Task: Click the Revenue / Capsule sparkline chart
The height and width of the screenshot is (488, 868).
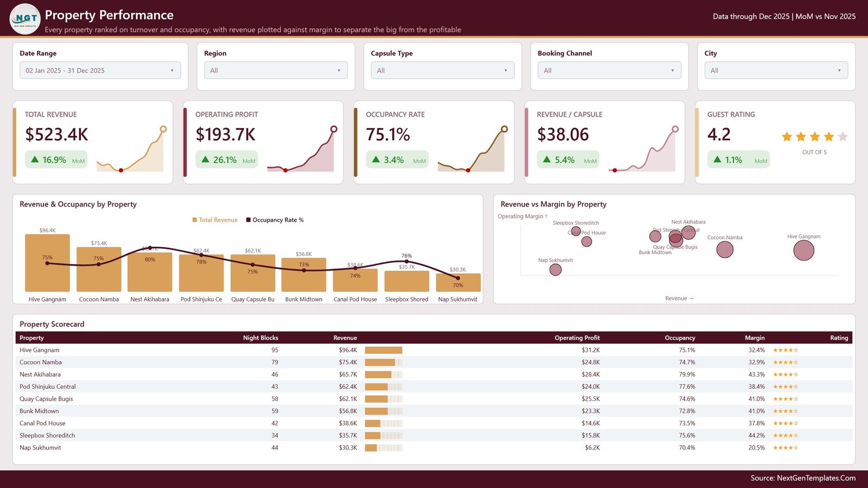Action: pyautogui.click(x=643, y=150)
